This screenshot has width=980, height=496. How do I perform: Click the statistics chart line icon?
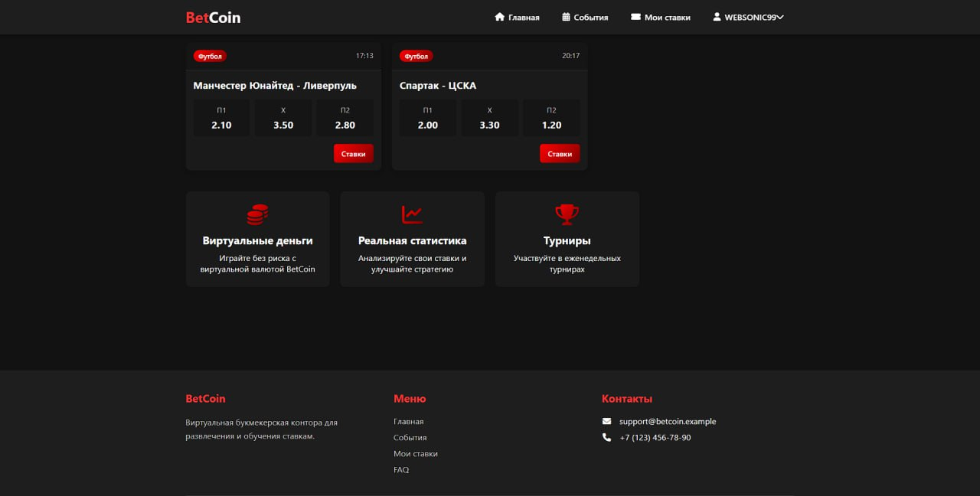point(412,214)
